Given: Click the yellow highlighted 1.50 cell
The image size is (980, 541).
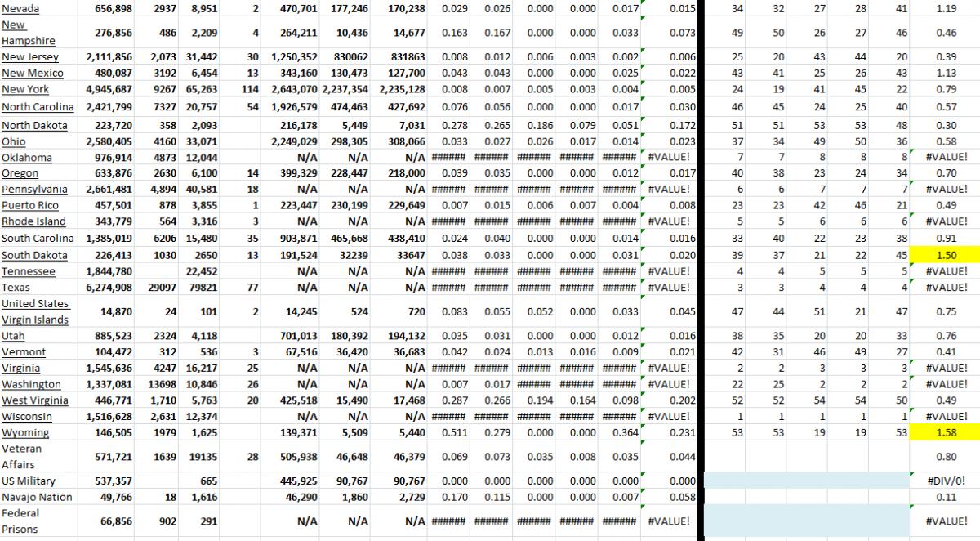Looking at the screenshot, I should tap(945, 255).
